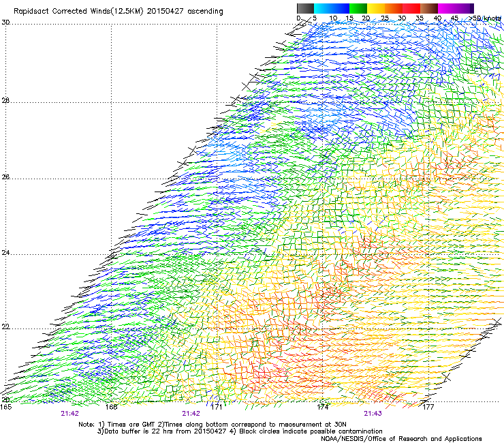Viewport: 504px width, 443px height.
Task: Pick the cyan-to-blue 5-15 knots legend swatch
Action: pos(332,8)
